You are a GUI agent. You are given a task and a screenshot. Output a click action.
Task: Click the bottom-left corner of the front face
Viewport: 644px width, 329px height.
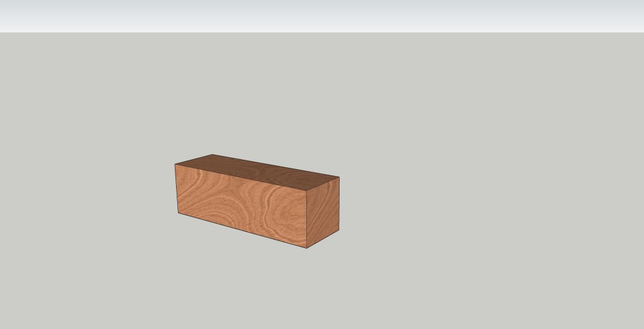(179, 213)
